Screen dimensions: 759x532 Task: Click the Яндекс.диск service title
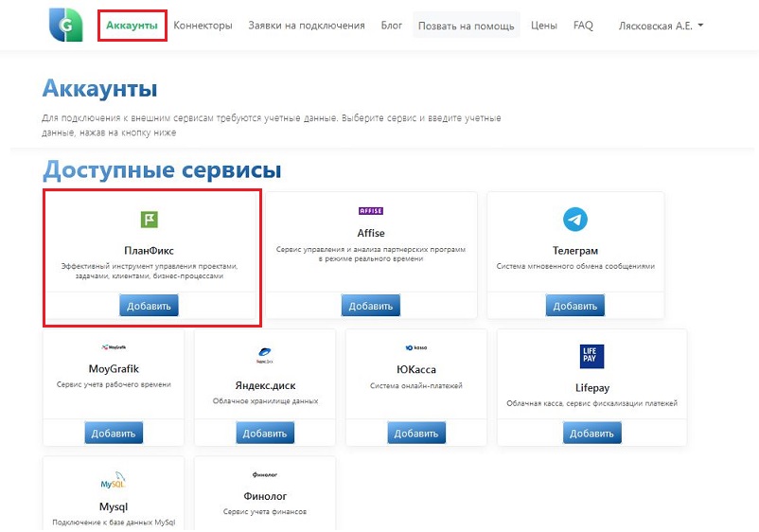[265, 386]
